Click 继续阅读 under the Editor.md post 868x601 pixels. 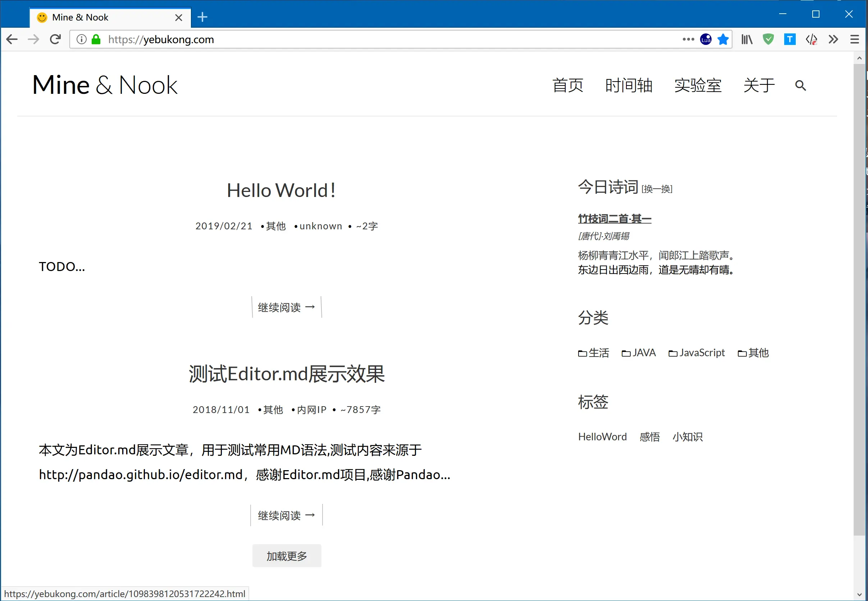point(287,515)
